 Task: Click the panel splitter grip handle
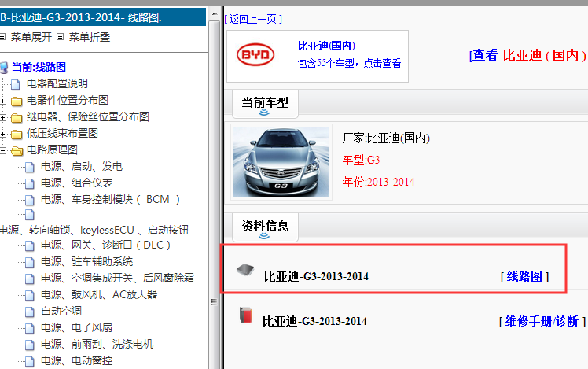tap(214, 302)
